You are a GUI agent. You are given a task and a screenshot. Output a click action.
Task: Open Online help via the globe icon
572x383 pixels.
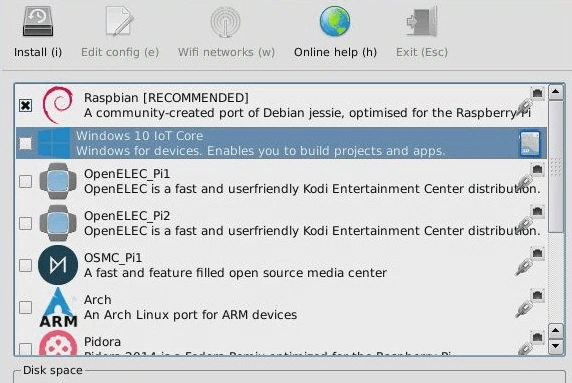tap(335, 21)
